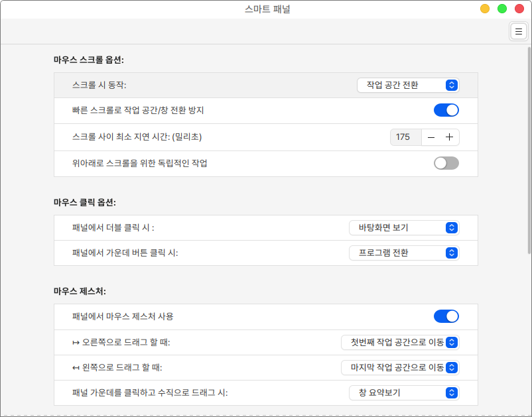
Task: Click the plus button for scroll delay
Action: [449, 137]
